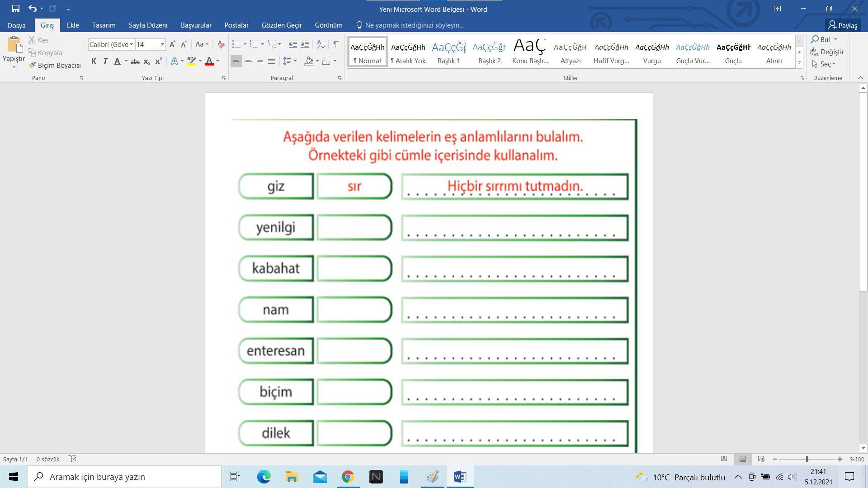The width and height of the screenshot is (868, 488).
Task: Cut selection with Kes
Action: (38, 40)
